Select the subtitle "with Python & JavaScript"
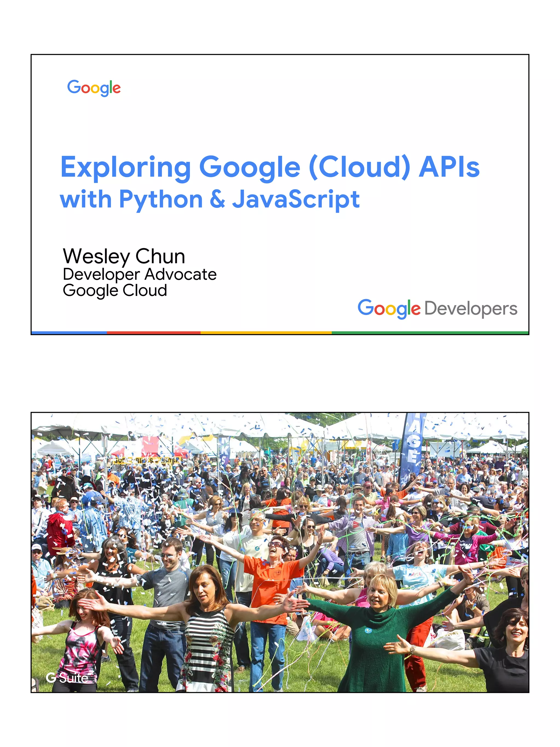560x747 pixels. click(x=210, y=200)
